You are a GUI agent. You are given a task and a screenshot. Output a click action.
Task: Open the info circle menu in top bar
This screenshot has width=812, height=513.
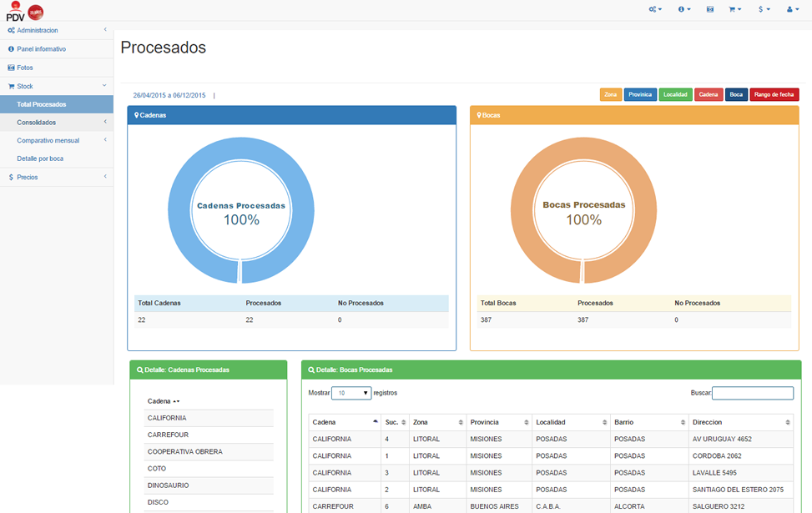tap(684, 9)
